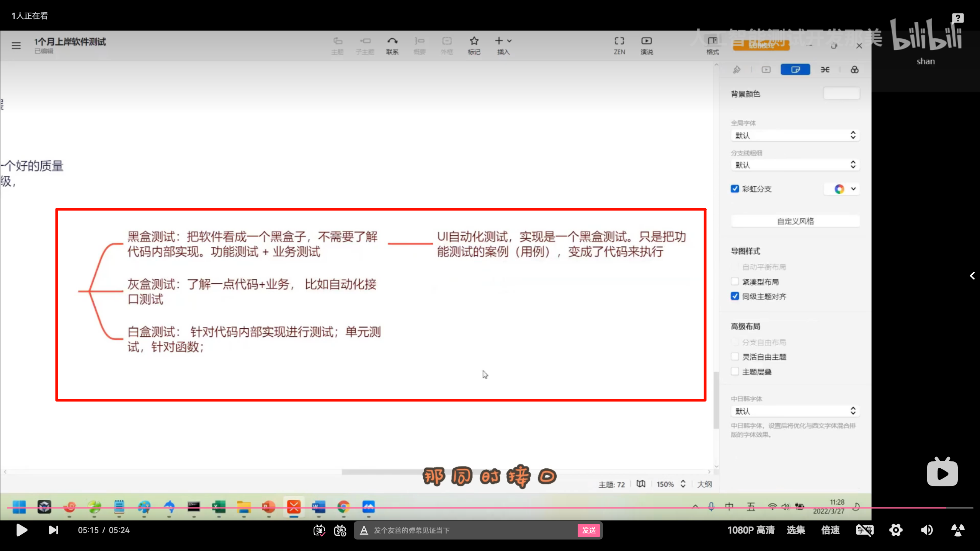This screenshot has height=551, width=980.
Task: Skip to the next video
Action: [x=53, y=530]
